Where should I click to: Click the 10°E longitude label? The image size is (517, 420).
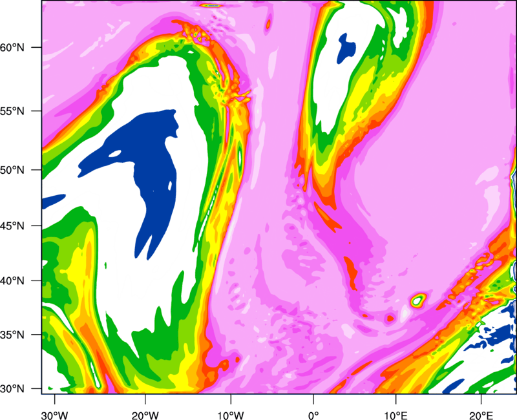pyautogui.click(x=396, y=415)
